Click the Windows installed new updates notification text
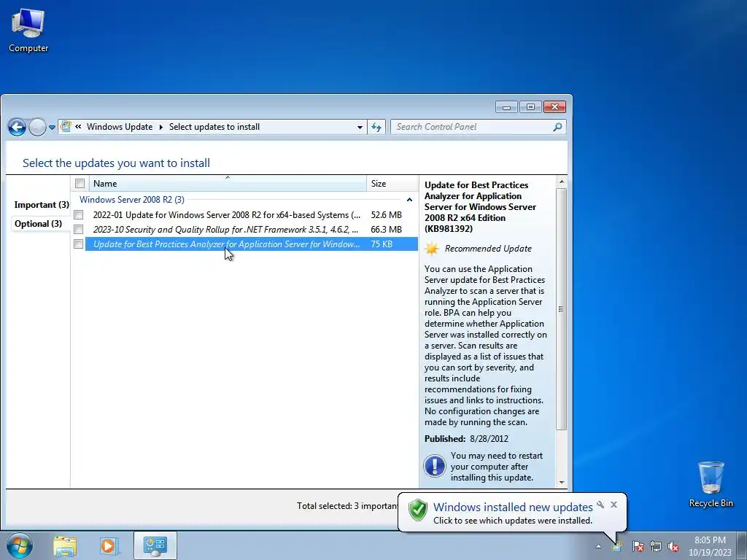747x560 pixels. pos(513,507)
